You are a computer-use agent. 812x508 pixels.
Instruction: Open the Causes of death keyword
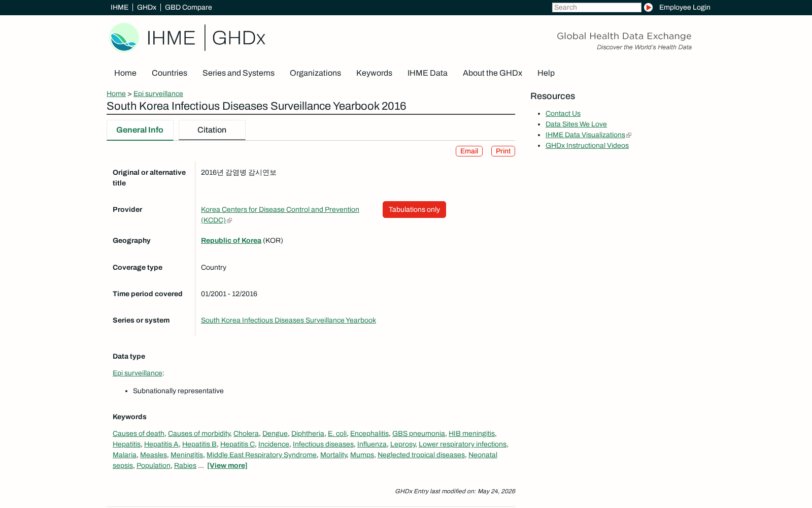(x=139, y=433)
